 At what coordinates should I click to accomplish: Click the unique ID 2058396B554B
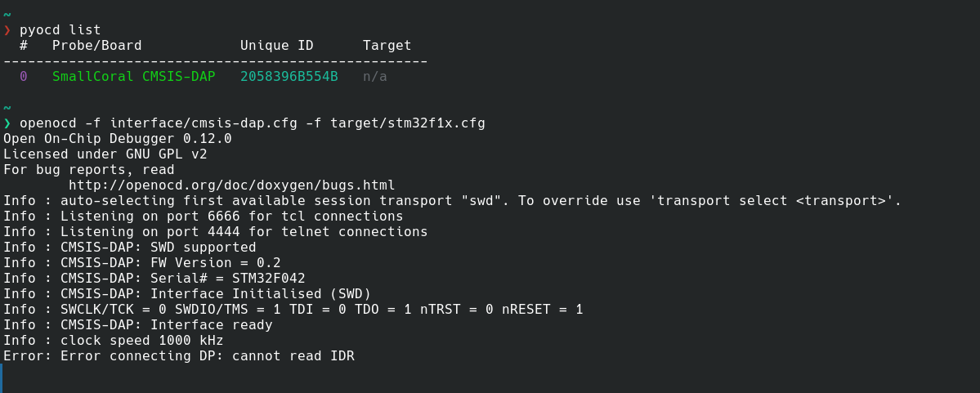click(289, 77)
